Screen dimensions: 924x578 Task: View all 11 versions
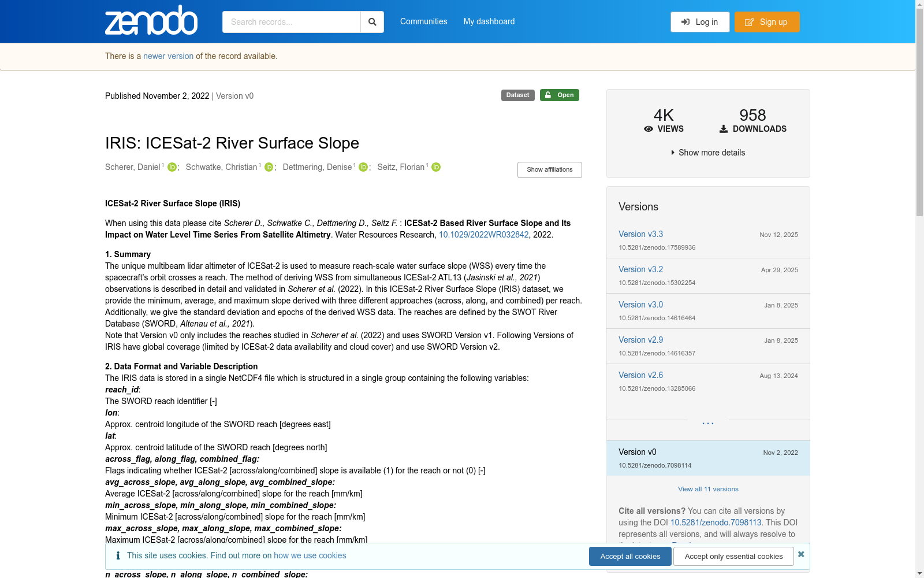pyautogui.click(x=708, y=489)
